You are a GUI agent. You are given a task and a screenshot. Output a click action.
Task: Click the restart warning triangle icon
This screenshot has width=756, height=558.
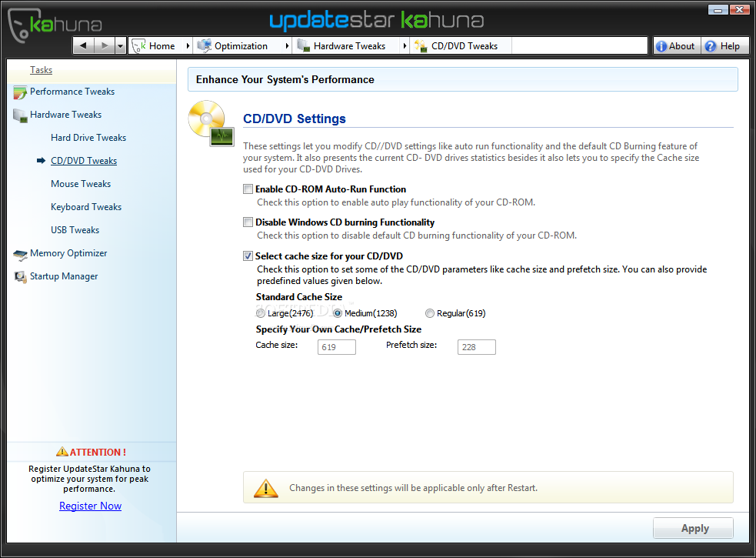coord(265,489)
